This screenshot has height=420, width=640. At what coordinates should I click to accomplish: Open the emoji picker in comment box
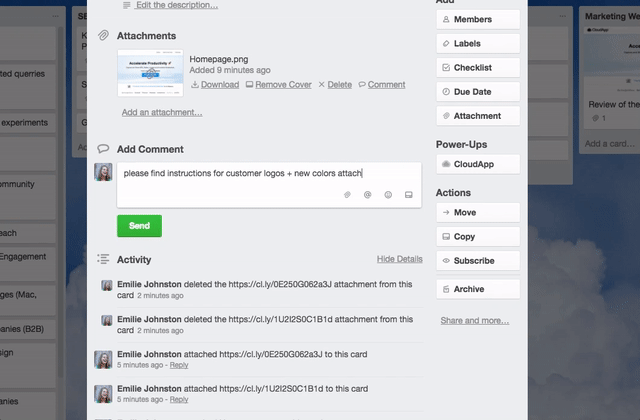pyautogui.click(x=388, y=194)
